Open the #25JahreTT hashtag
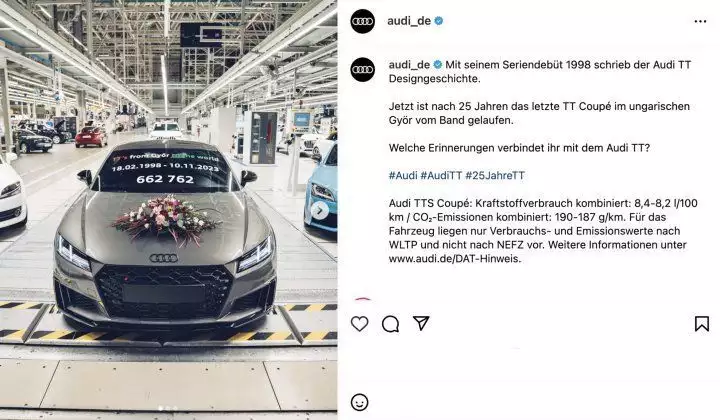Viewport: 720px width, 420px height. coord(495,175)
